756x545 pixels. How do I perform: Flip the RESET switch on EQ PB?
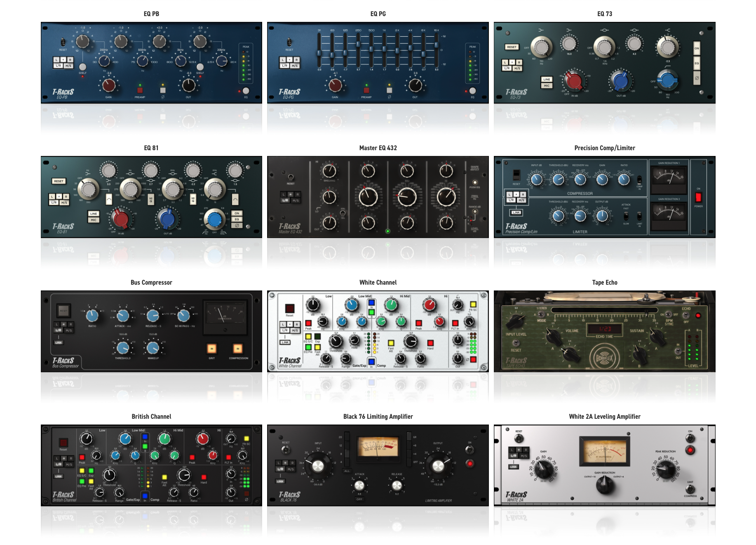pos(63,42)
